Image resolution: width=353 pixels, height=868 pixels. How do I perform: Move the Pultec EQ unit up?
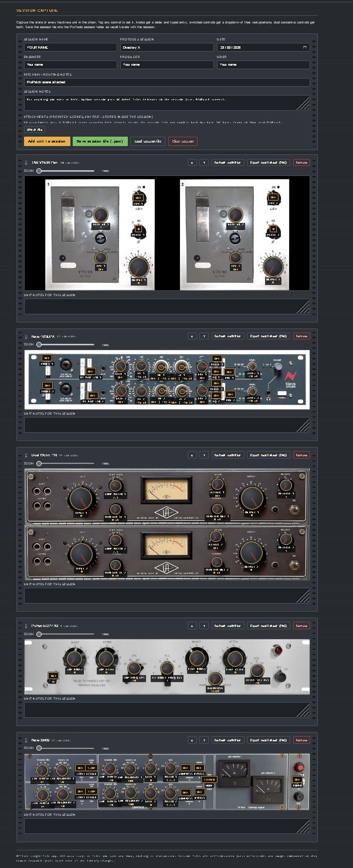(x=192, y=626)
